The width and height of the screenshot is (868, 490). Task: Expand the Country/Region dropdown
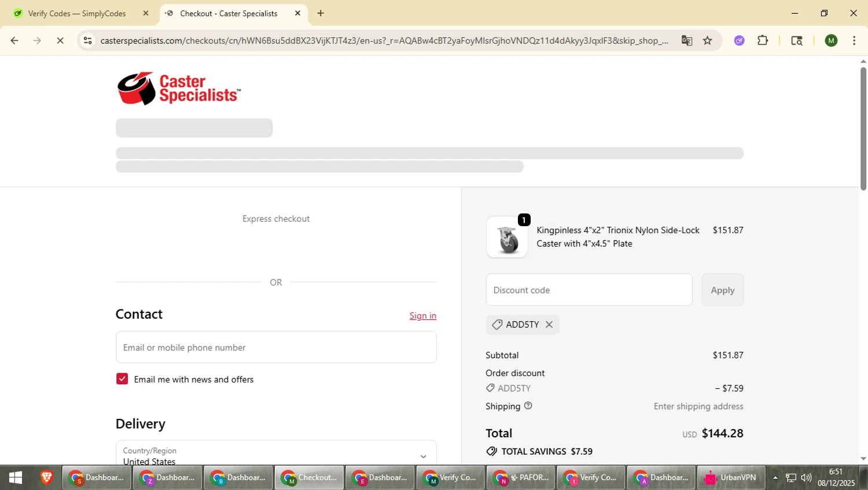(x=276, y=453)
